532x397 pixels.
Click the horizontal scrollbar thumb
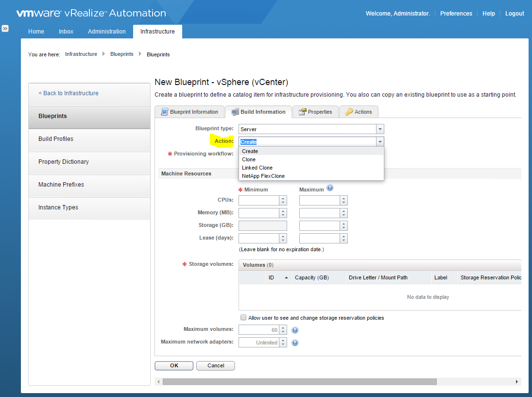[x=300, y=382]
